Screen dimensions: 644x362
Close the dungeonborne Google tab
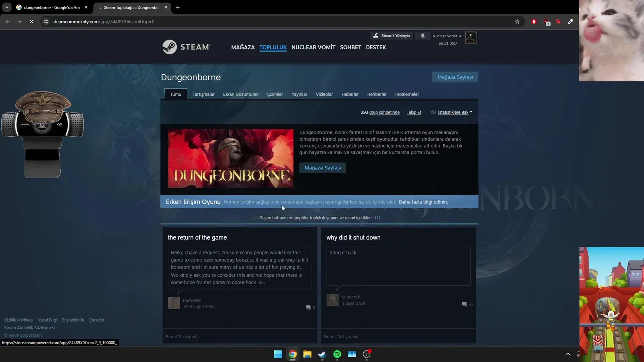click(86, 7)
